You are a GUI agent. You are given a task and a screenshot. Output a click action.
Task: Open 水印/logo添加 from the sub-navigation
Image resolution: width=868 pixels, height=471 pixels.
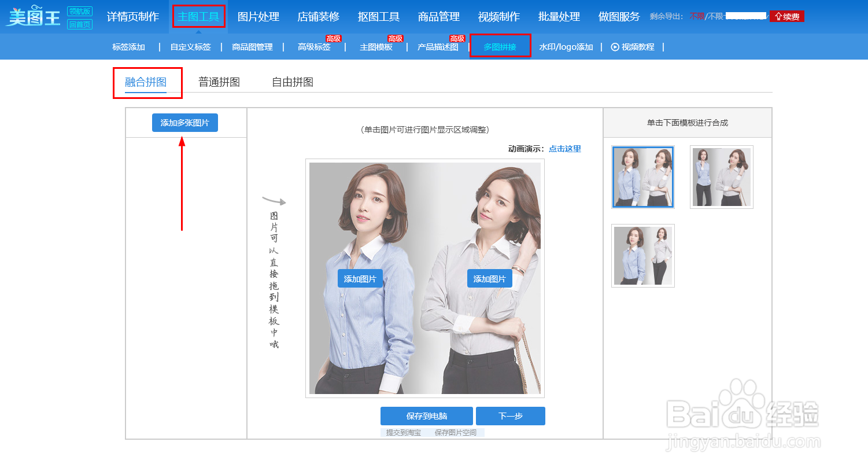click(x=566, y=47)
